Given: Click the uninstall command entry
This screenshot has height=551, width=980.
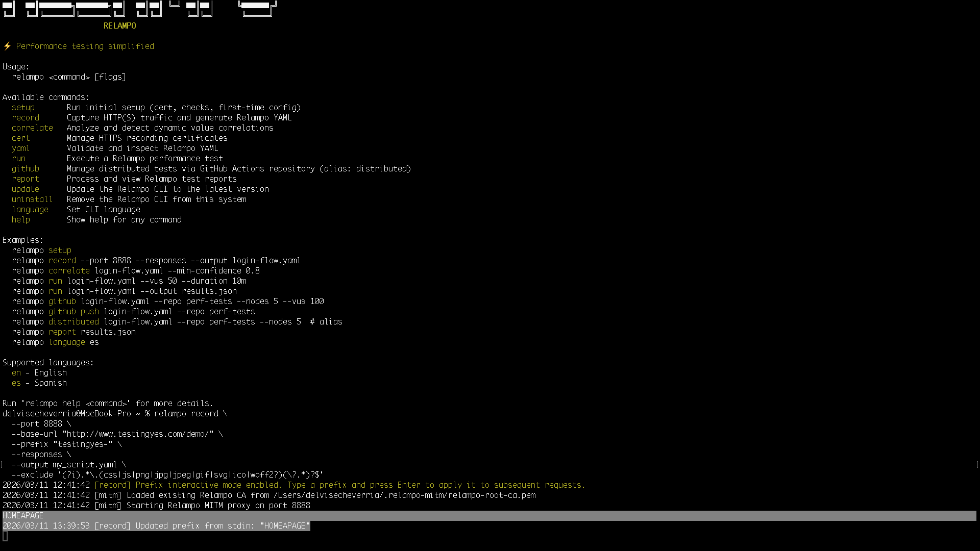Looking at the screenshot, I should coord(32,199).
